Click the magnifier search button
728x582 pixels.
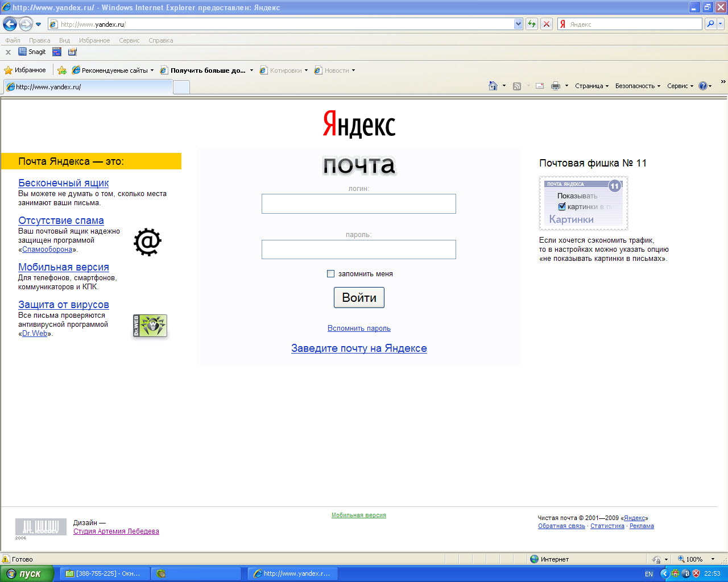coord(710,24)
